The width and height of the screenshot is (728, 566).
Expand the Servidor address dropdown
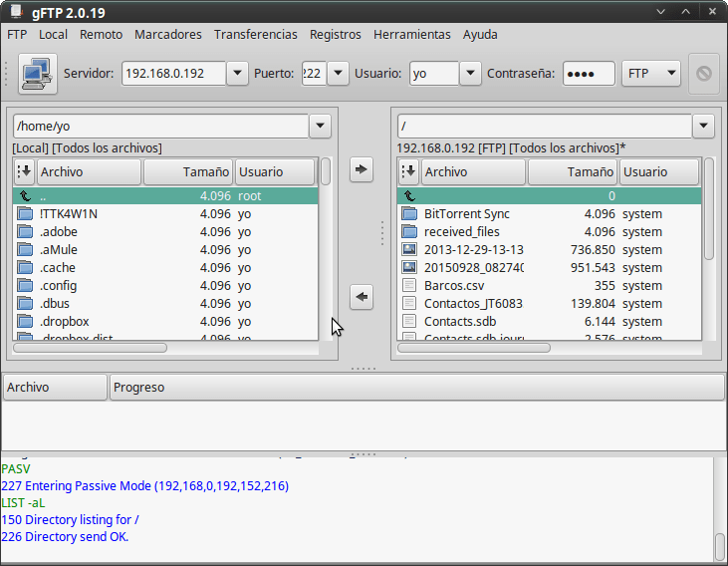click(x=237, y=74)
